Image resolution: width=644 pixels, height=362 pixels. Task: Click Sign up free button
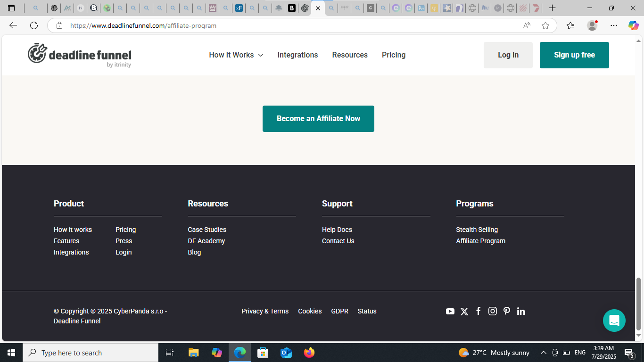coord(574,55)
